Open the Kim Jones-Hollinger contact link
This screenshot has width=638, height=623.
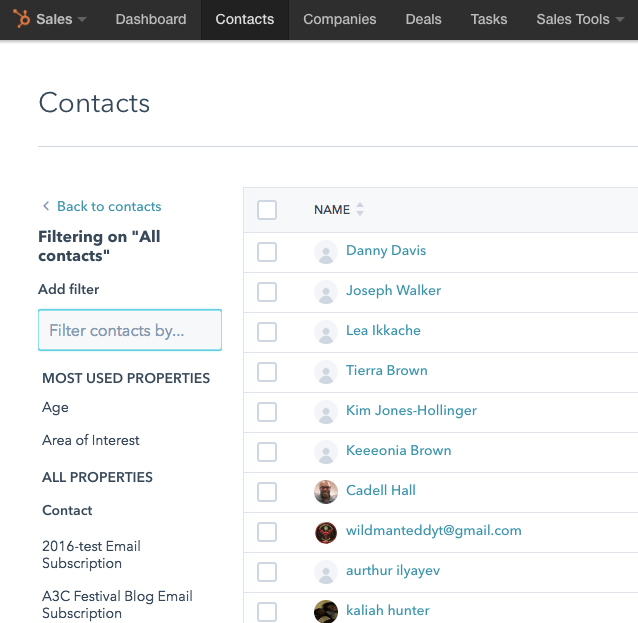[x=411, y=411]
